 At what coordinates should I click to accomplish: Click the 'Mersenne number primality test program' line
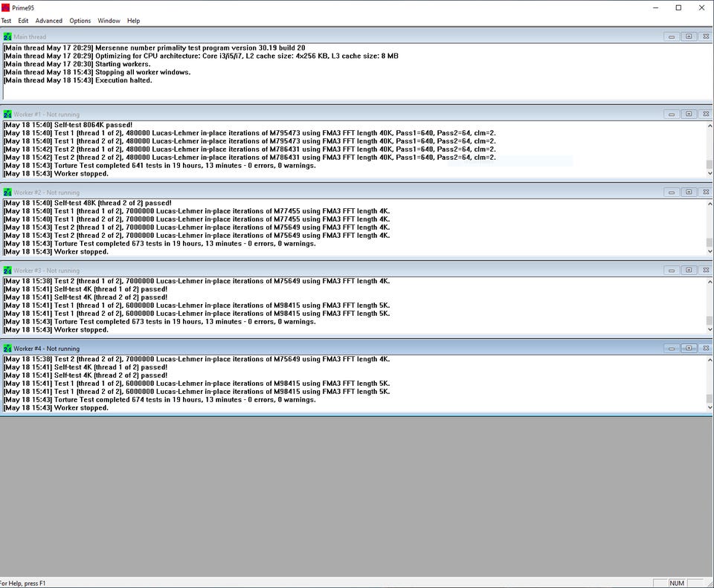coord(155,48)
